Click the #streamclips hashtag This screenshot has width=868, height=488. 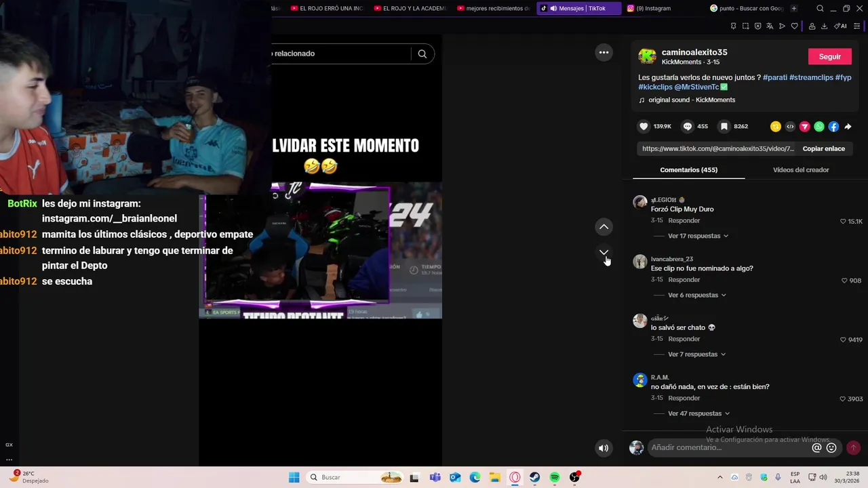point(811,77)
